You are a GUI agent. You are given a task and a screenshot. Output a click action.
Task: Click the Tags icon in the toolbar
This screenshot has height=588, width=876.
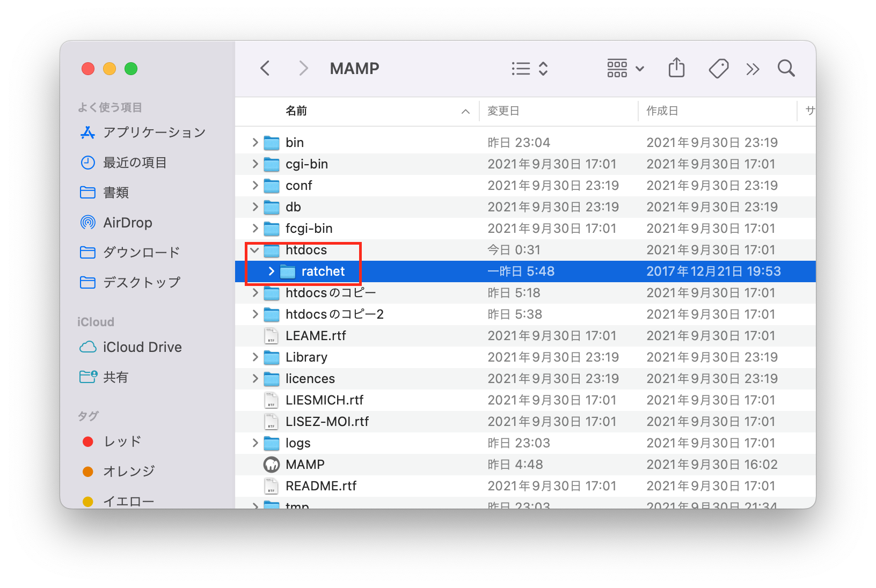pos(719,68)
